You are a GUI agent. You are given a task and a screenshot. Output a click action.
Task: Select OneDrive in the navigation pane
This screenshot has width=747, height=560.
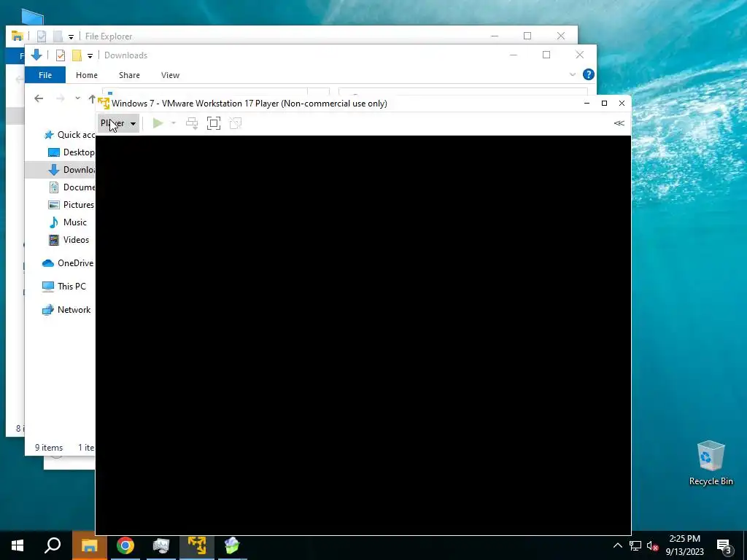pos(68,262)
